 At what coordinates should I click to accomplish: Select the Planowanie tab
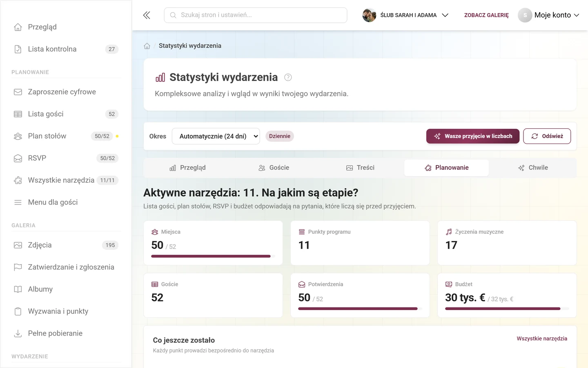coord(446,168)
